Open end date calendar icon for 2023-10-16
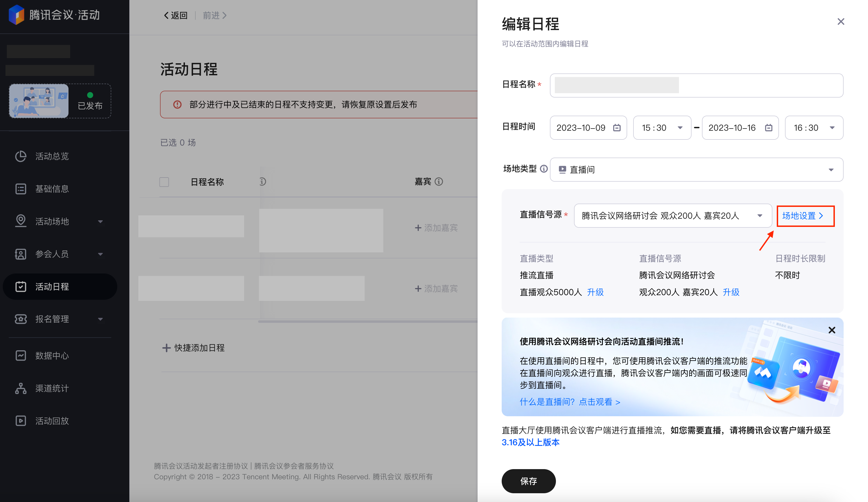 click(x=769, y=128)
